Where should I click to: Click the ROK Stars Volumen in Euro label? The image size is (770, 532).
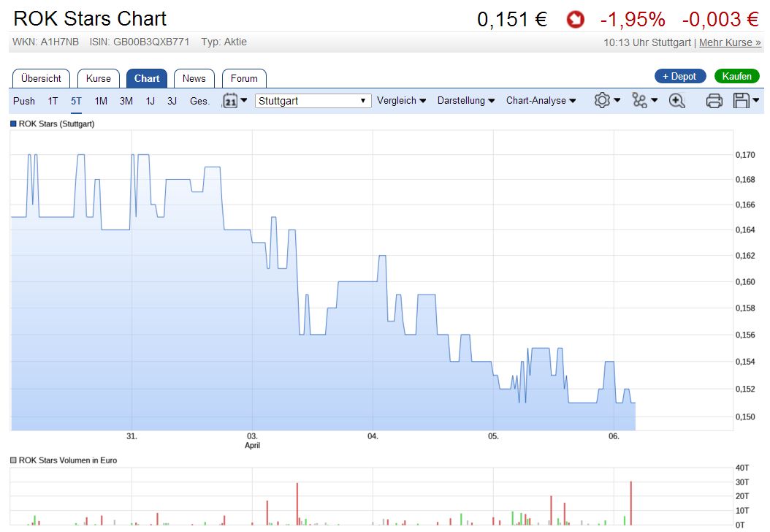click(x=68, y=460)
